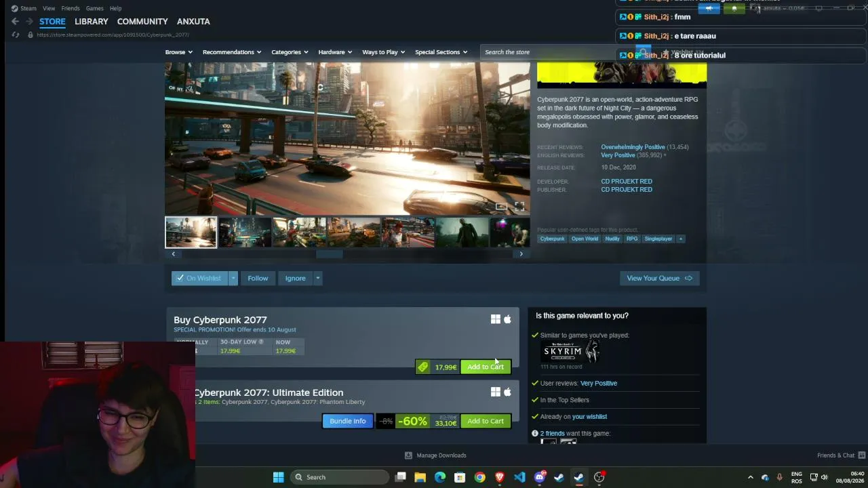Screen dimensions: 868x488
Task: Expand Special Sections dropdown
Action: pos(441,52)
